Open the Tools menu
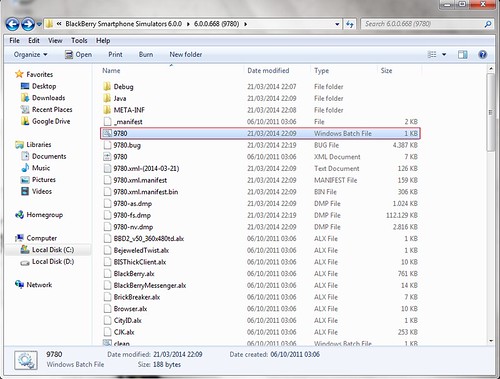500x379 pixels. (79, 41)
